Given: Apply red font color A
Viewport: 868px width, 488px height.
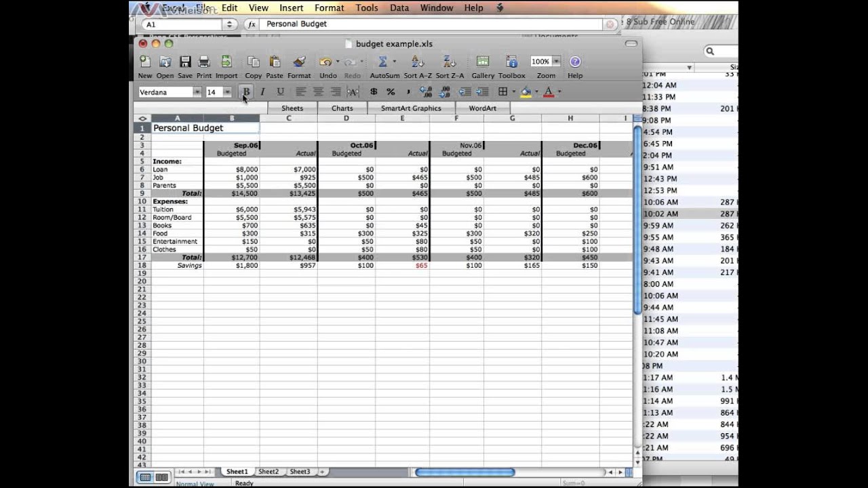Looking at the screenshot, I should (549, 91).
